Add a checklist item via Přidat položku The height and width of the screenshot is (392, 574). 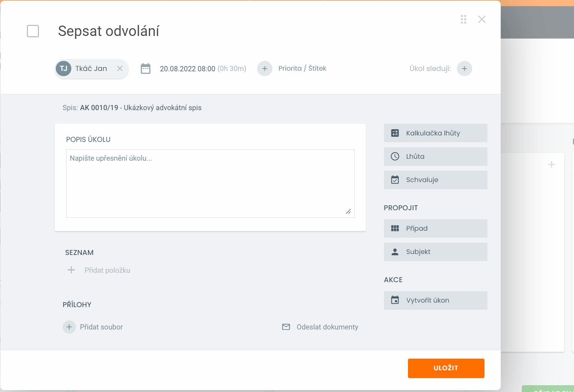coord(107,270)
